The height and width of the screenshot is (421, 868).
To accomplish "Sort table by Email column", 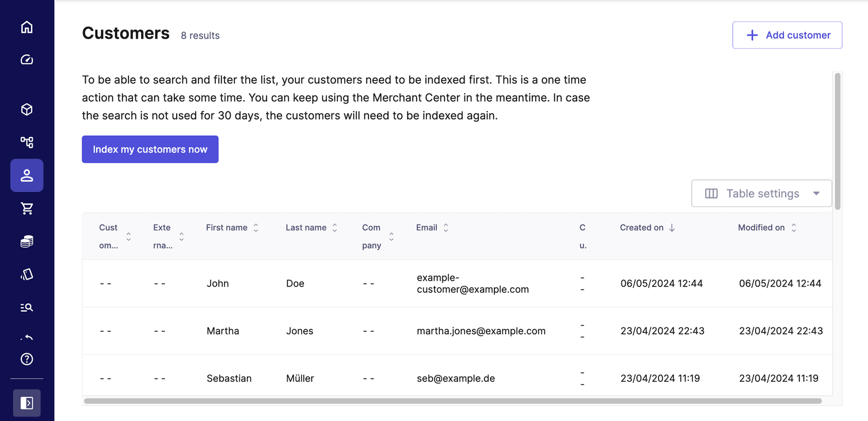I will tap(432, 228).
